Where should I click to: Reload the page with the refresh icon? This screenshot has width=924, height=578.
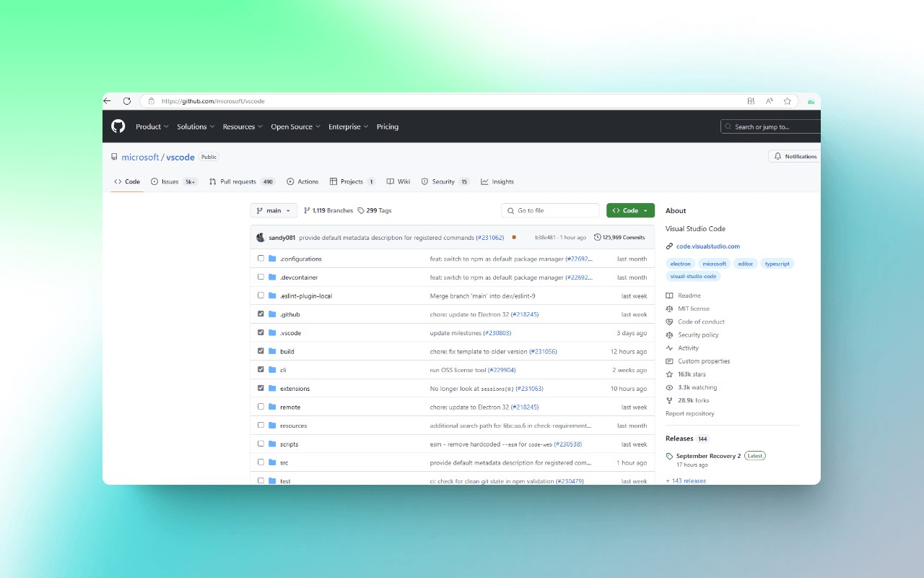click(127, 101)
